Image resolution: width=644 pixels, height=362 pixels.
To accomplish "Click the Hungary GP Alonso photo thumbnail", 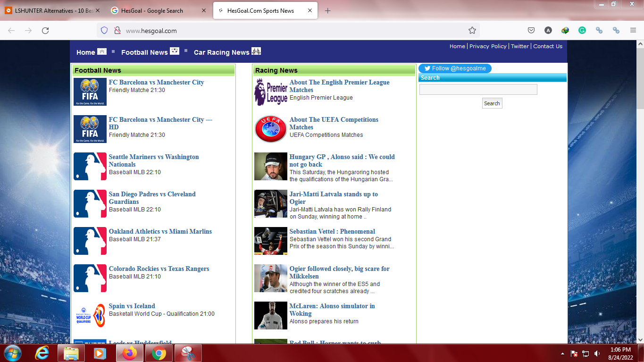I will [271, 166].
